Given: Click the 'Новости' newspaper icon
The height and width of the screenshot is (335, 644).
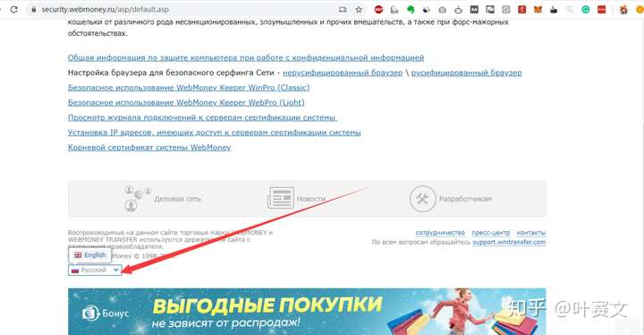Looking at the screenshot, I should tap(281, 198).
